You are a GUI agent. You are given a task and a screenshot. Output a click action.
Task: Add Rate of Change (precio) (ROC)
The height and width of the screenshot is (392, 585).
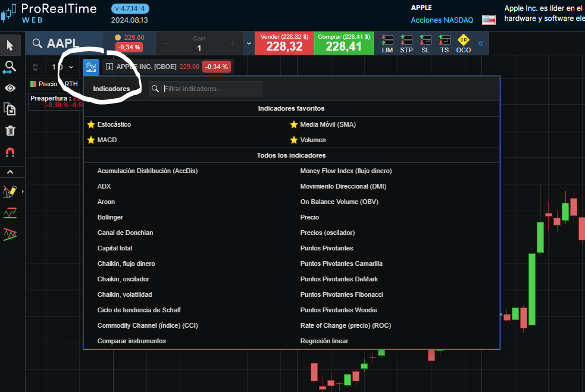[346, 325]
